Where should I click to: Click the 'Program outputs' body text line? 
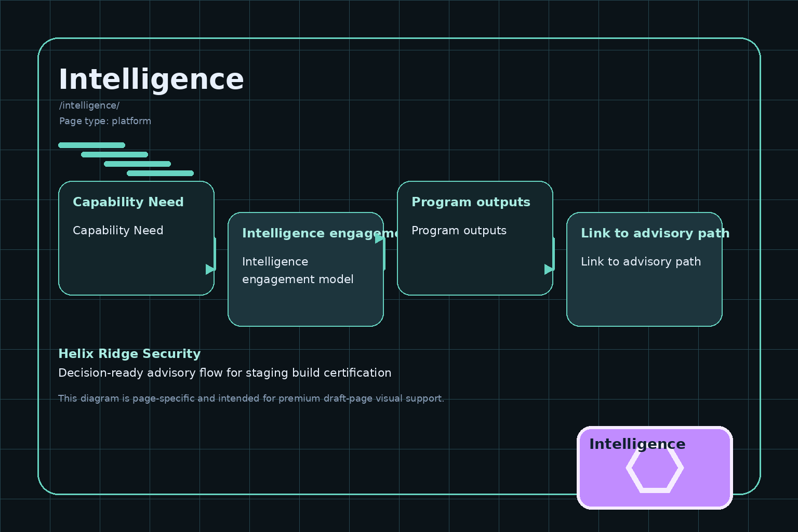[459, 231]
